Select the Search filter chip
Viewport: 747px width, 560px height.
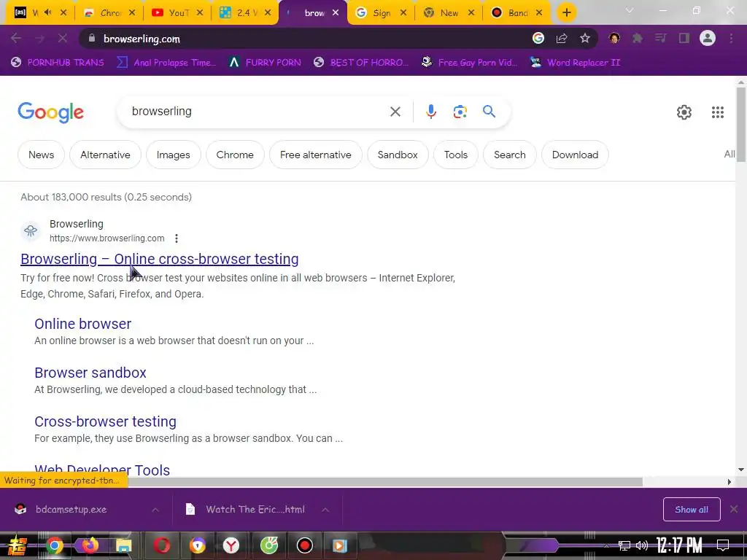pyautogui.click(x=510, y=155)
